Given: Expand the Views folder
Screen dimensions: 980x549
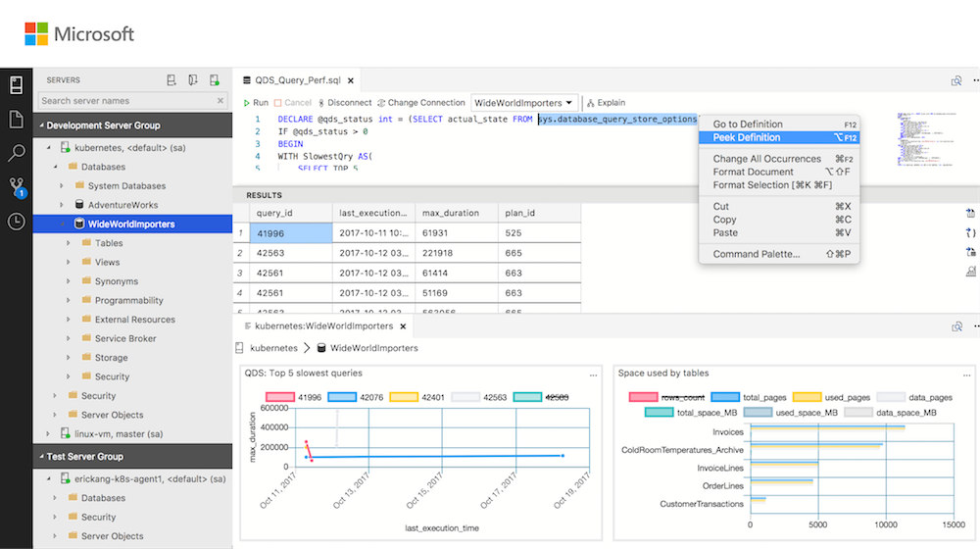Looking at the screenshot, I should (69, 262).
